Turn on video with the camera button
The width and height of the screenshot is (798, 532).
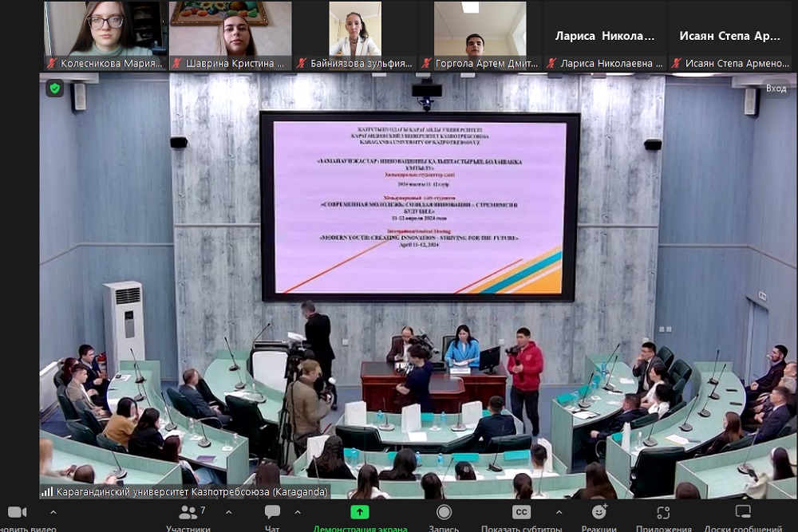tap(17, 512)
